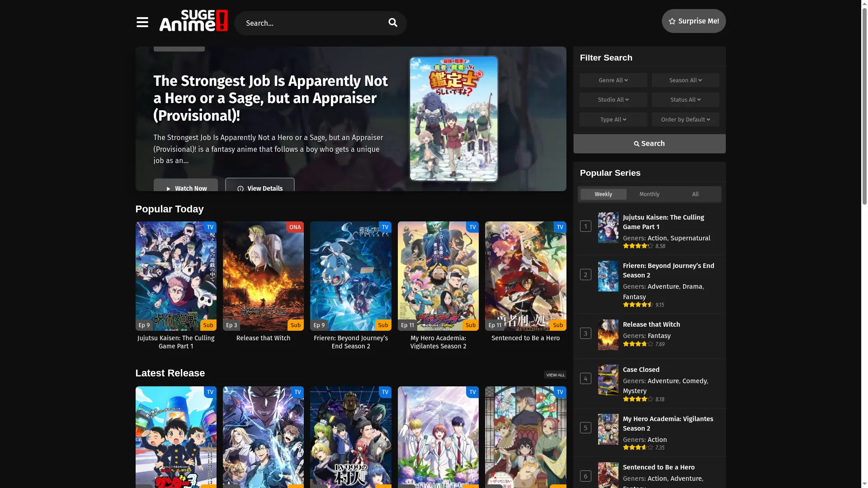The width and height of the screenshot is (868, 488).
Task: Click rank 1 number badge in Popular Series
Action: click(x=585, y=226)
